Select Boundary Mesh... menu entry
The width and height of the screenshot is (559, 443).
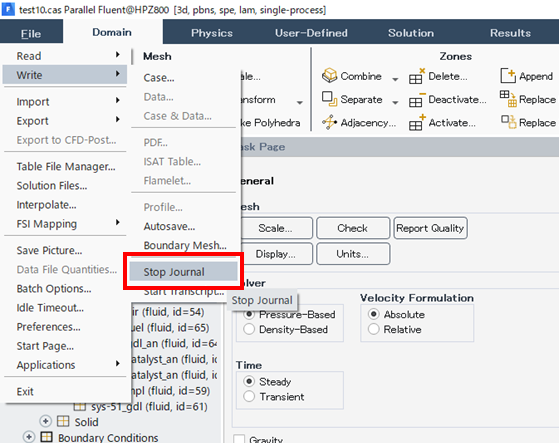[185, 245]
